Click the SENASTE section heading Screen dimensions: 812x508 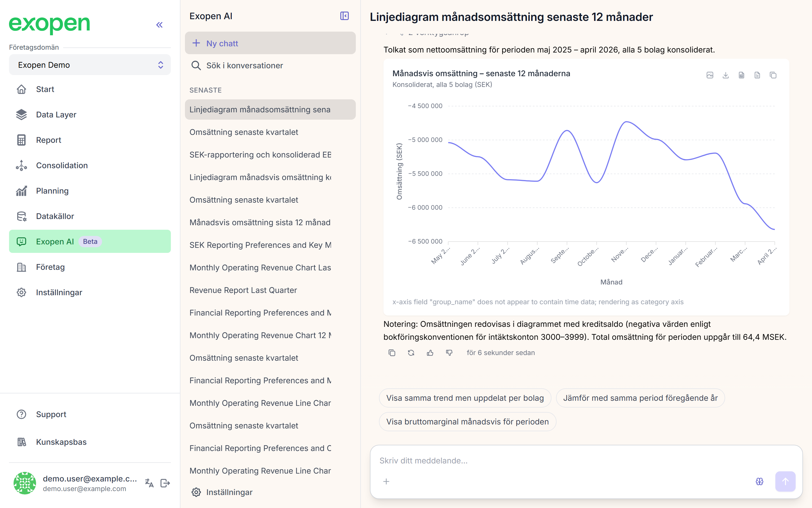[205, 90]
